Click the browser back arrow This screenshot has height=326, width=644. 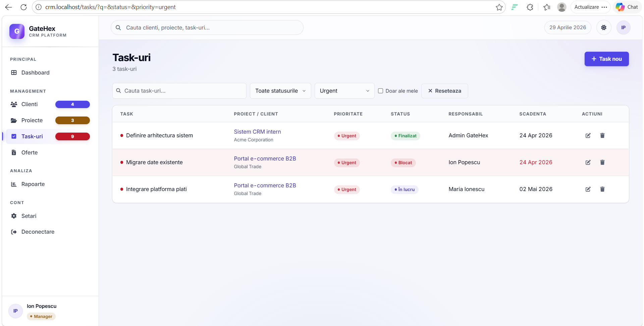(9, 7)
